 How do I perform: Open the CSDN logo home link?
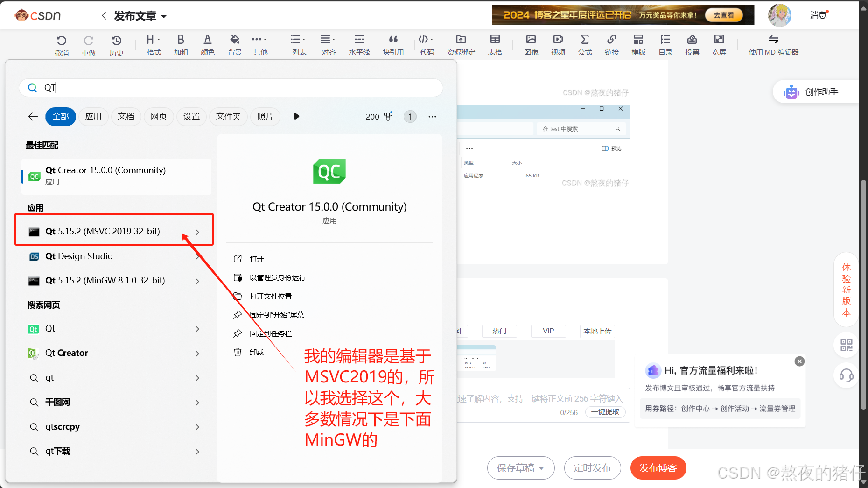(37, 15)
